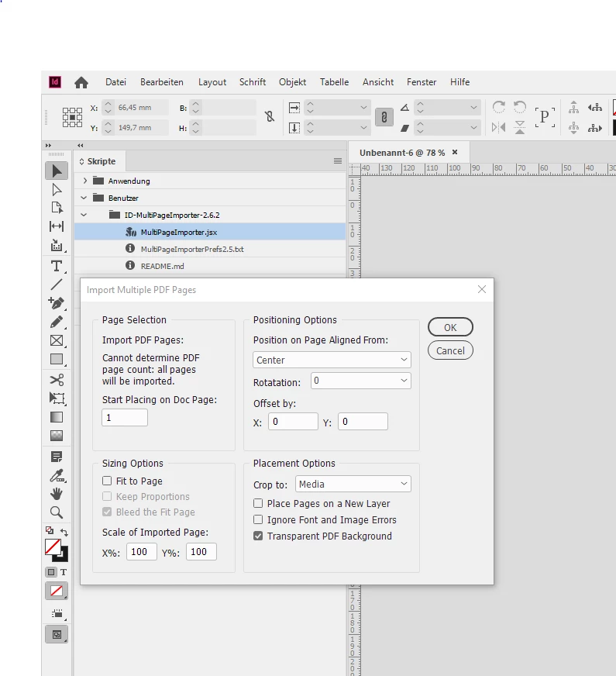This screenshot has width=616, height=676.
Task: Select MultiPageImporterPrefs2.5.txt file
Action: [x=210, y=249]
